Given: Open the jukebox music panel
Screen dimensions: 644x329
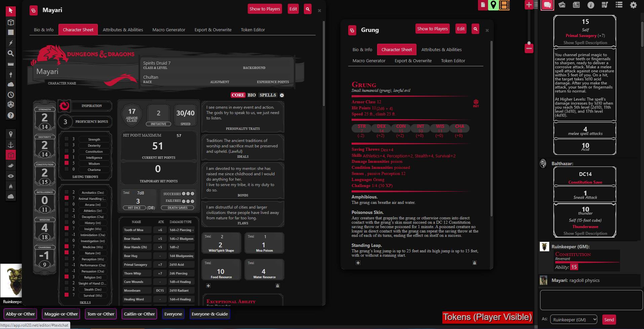Looking at the screenshot, I should tap(605, 5).
